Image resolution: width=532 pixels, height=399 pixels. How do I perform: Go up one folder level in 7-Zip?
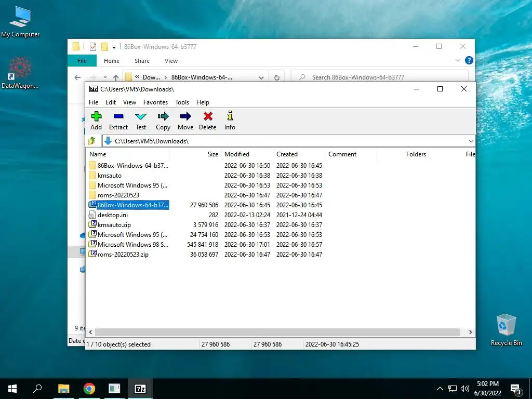point(92,141)
